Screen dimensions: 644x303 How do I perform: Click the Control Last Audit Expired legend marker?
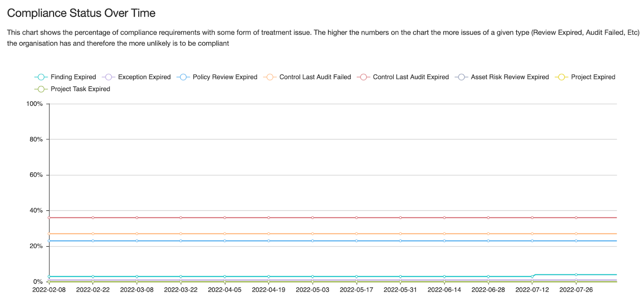point(363,77)
